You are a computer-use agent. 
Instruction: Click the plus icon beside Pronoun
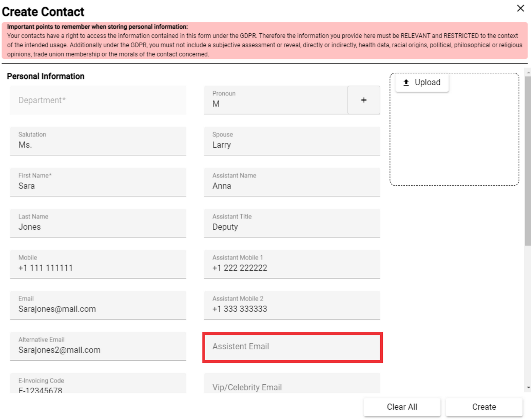coord(364,100)
